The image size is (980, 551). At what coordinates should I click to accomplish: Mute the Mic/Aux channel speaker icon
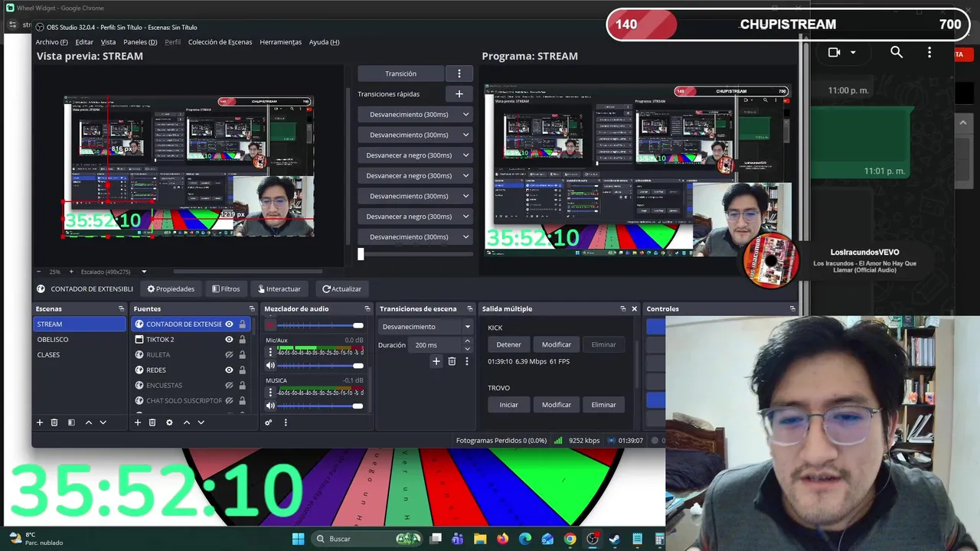[x=270, y=366]
